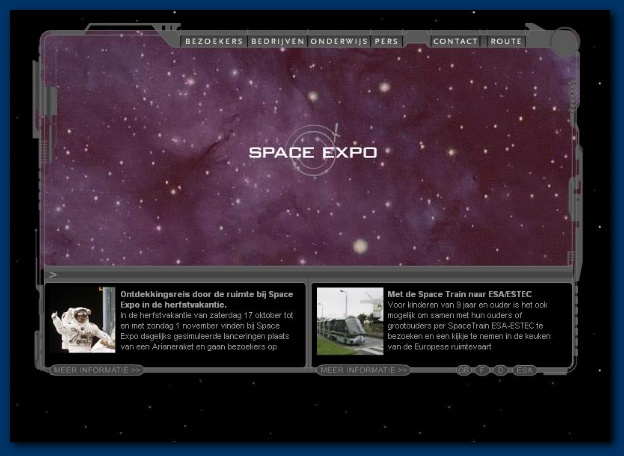The width and height of the screenshot is (624, 456).
Task: Open the BEDRIJVEN menu item
Action: click(277, 41)
